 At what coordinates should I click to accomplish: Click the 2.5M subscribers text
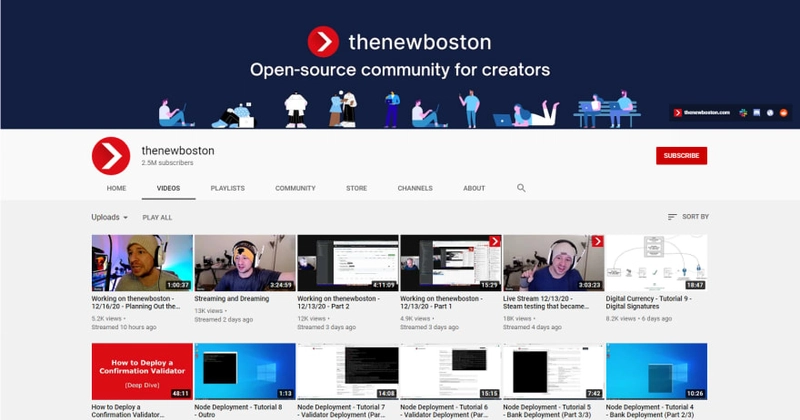coord(167,163)
